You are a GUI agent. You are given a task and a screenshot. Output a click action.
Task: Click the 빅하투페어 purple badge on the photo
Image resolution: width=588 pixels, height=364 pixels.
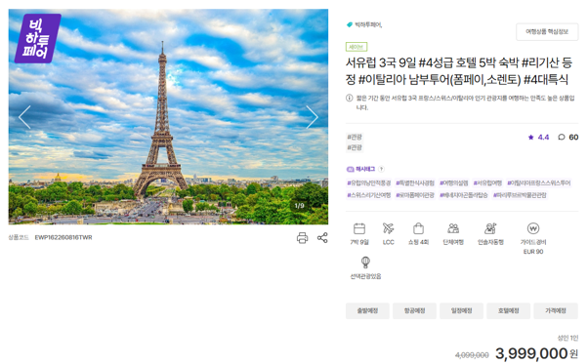(x=37, y=38)
